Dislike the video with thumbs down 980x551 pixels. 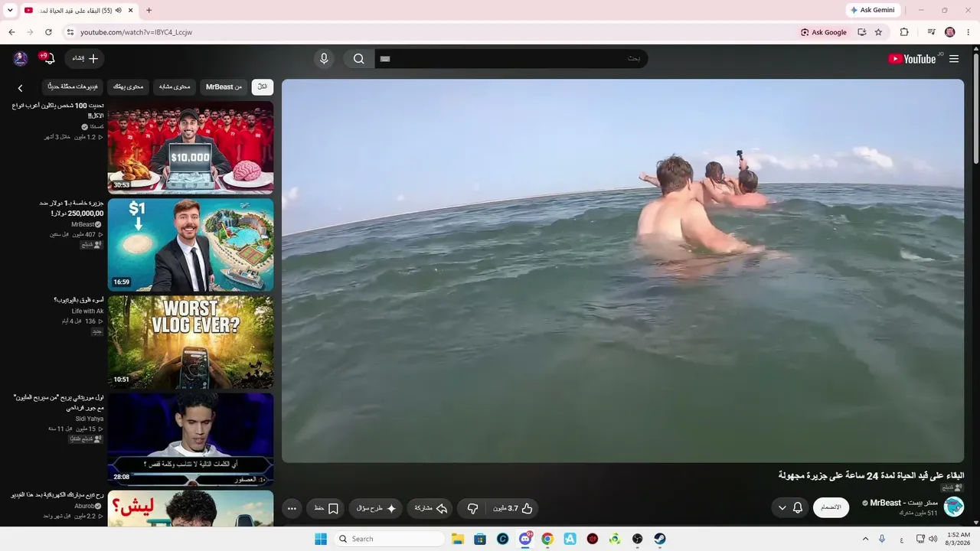tap(472, 508)
